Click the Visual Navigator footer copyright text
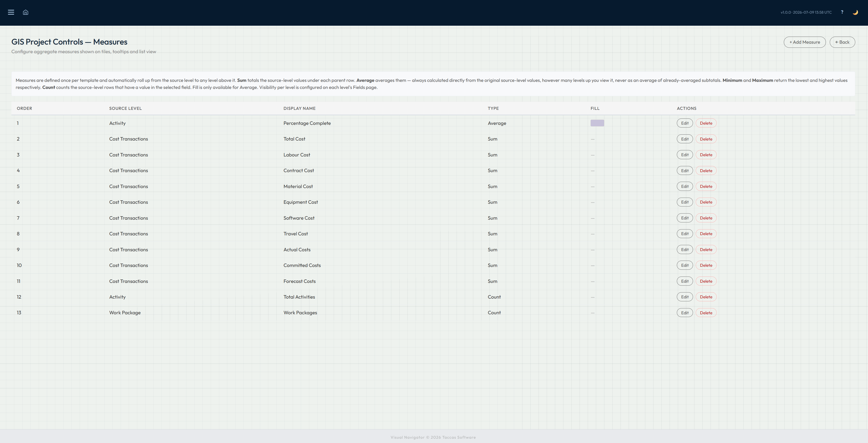 pos(433,437)
